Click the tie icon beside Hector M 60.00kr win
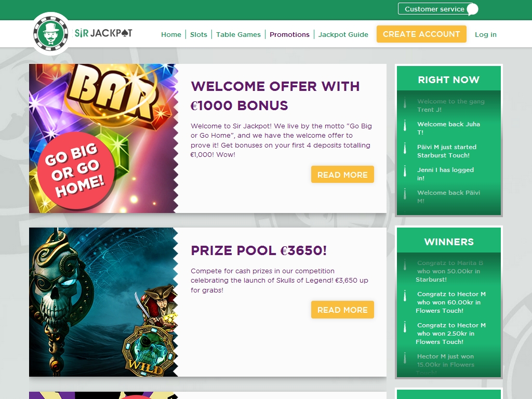The height and width of the screenshot is (399, 532). [405, 296]
